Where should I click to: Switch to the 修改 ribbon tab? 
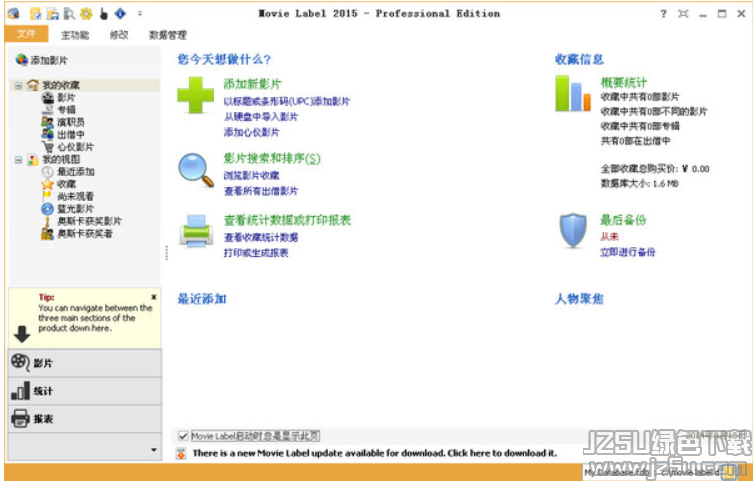coord(119,35)
